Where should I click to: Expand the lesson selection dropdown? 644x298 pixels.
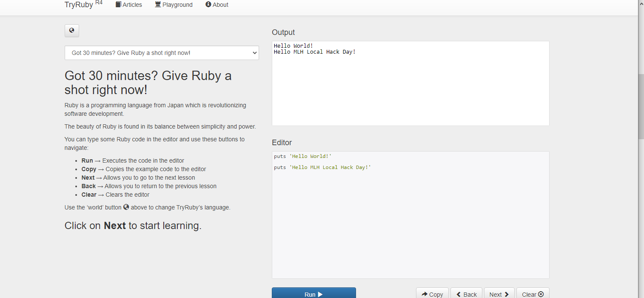pos(162,53)
